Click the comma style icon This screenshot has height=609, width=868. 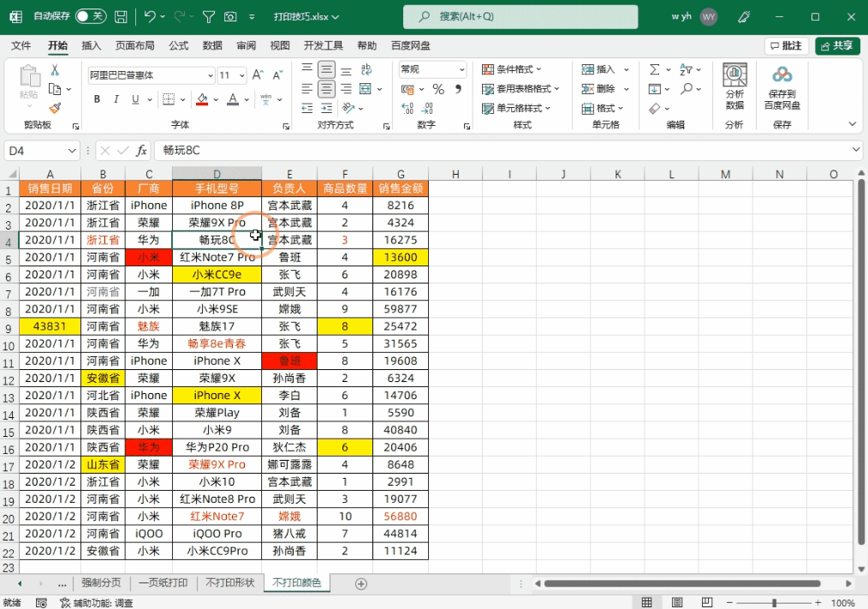tap(458, 89)
